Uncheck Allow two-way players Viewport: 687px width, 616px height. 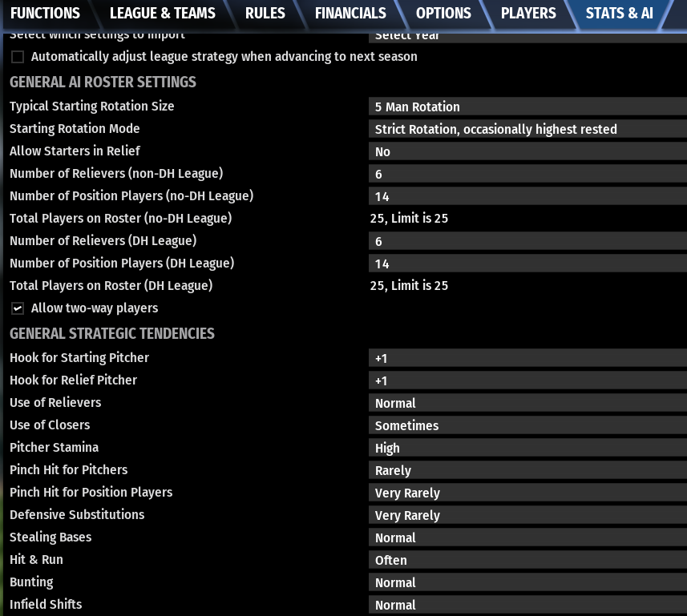(x=18, y=308)
